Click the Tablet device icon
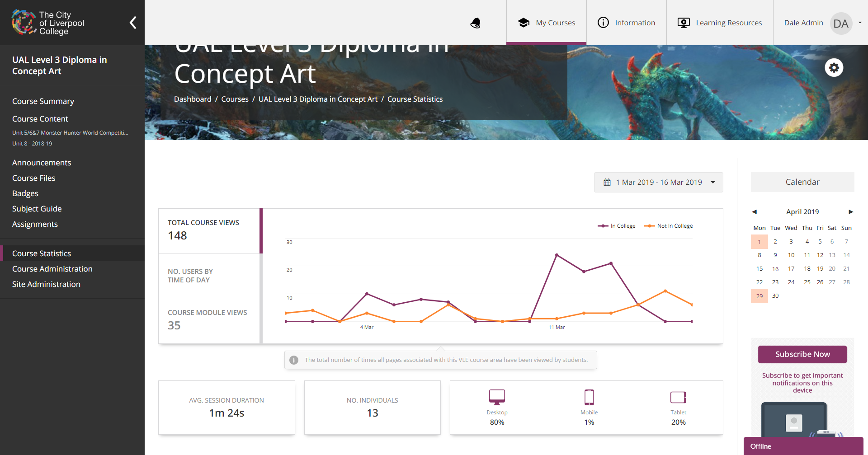This screenshot has width=868, height=455. point(678,398)
